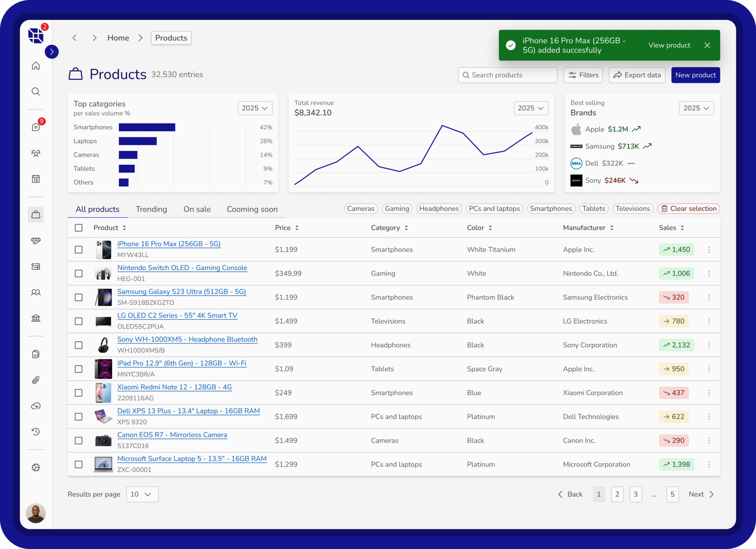
Task: Open the bank building icon in sidebar
Action: 36,318
